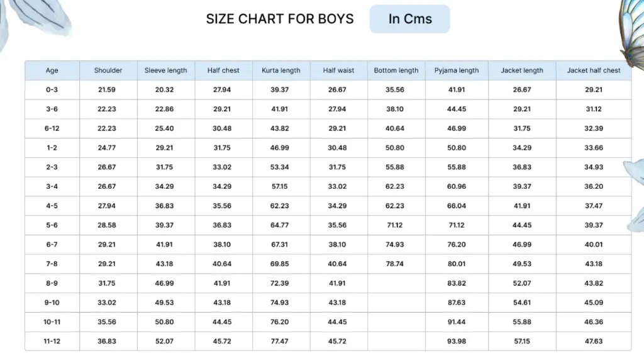Viewport: 644px width, 363px height.
Task: Select the 6-12 age row label
Action: (x=52, y=128)
